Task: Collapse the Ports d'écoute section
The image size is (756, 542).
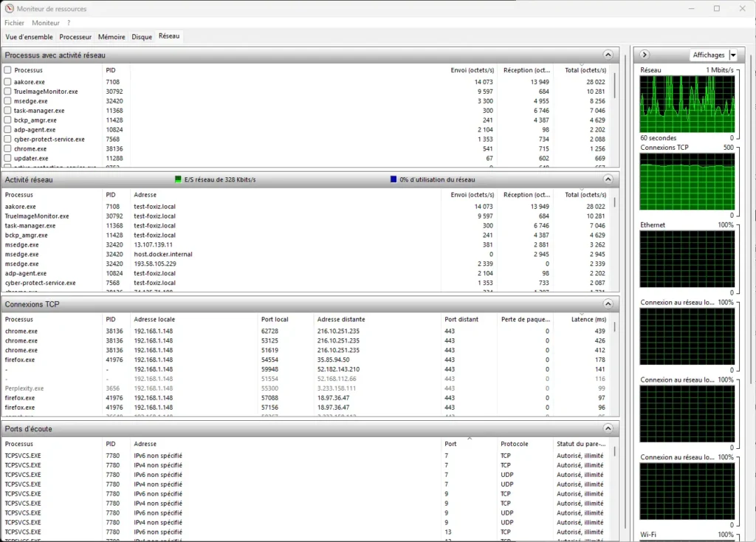Action: 608,428
